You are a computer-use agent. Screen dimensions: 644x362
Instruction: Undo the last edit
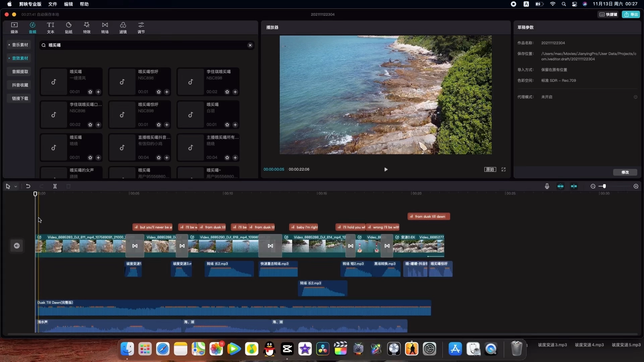[x=28, y=186]
